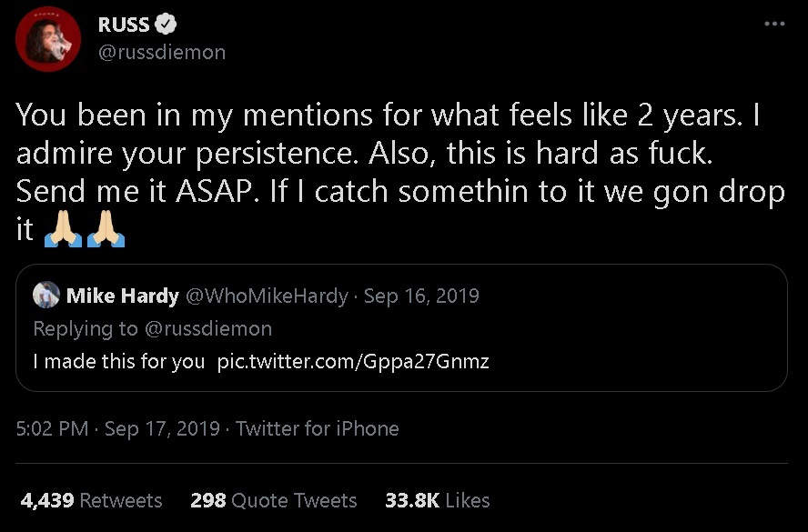808x532 pixels.
Task: Click the Twitter for iPhone source label
Action: [317, 428]
